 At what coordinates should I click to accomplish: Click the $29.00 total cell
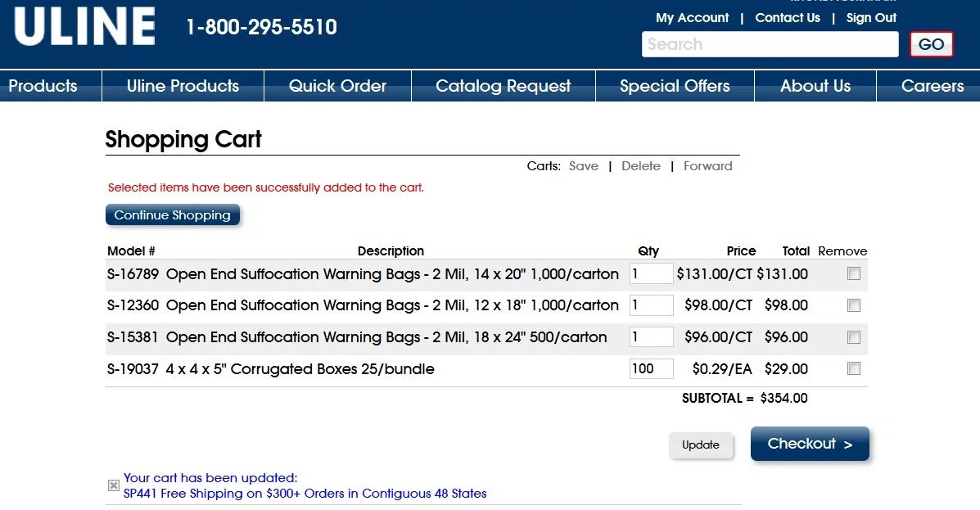tap(786, 368)
